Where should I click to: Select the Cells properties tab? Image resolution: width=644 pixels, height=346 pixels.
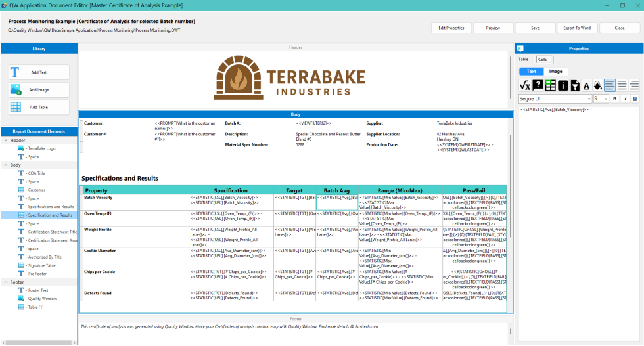[542, 60]
